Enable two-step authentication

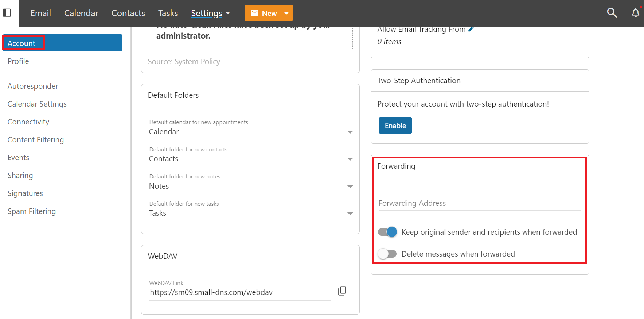point(395,126)
